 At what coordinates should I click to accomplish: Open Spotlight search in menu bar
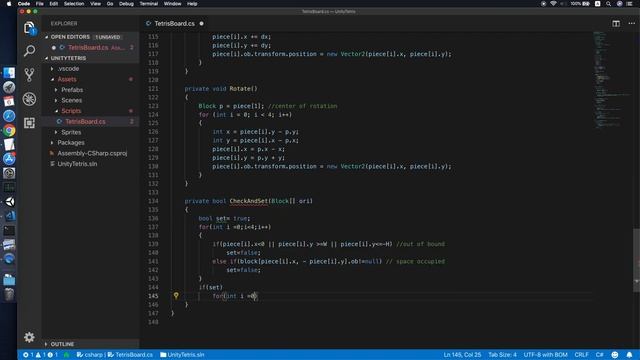[x=608, y=4]
